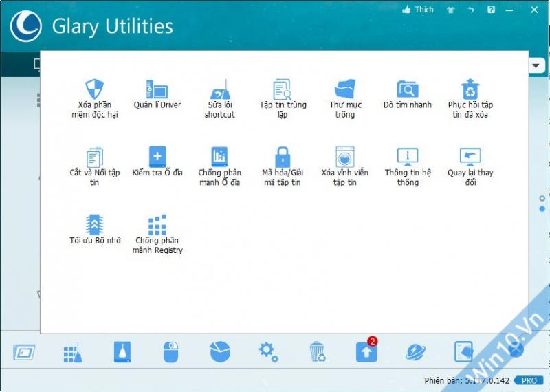Click the notepad with eraser icon
Viewport: 550px width, 392px height.
(463, 351)
